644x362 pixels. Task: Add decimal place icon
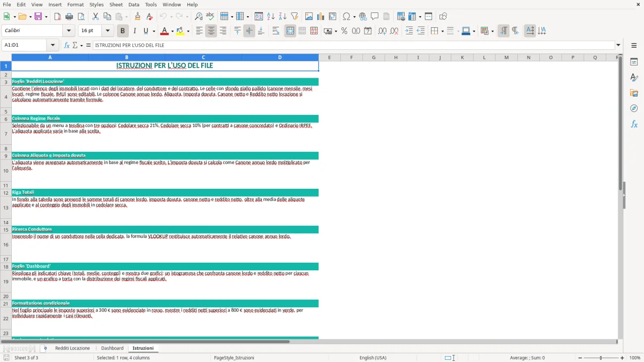[382, 31]
